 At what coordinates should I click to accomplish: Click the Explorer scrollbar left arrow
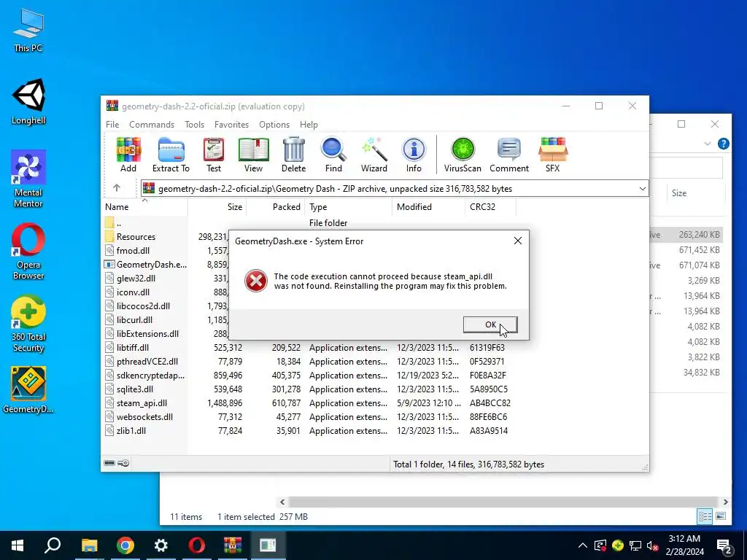pyautogui.click(x=282, y=502)
